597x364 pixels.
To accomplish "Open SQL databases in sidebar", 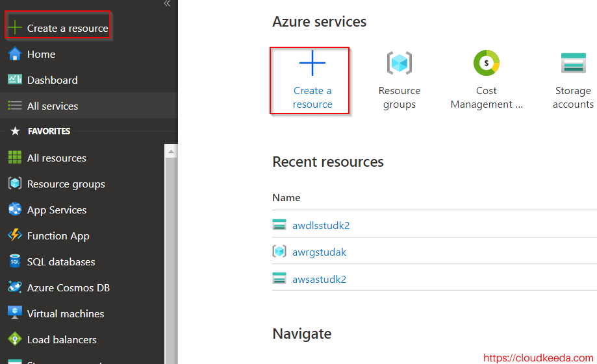I will point(61,261).
